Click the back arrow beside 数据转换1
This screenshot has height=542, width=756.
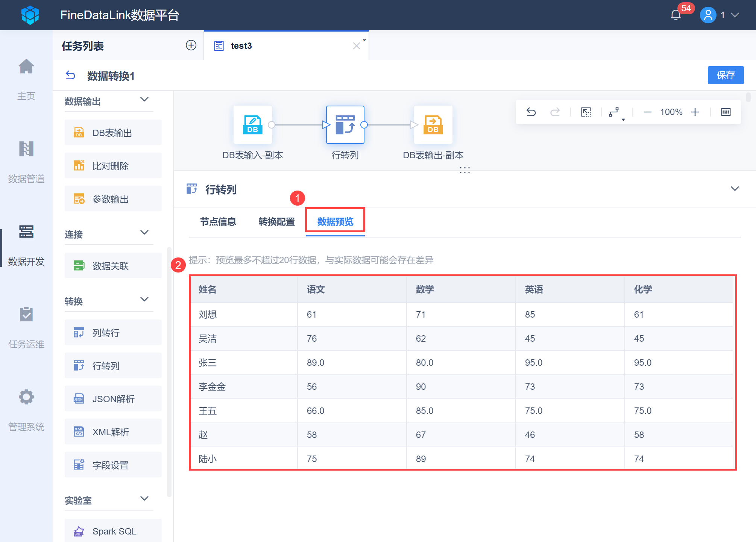70,76
